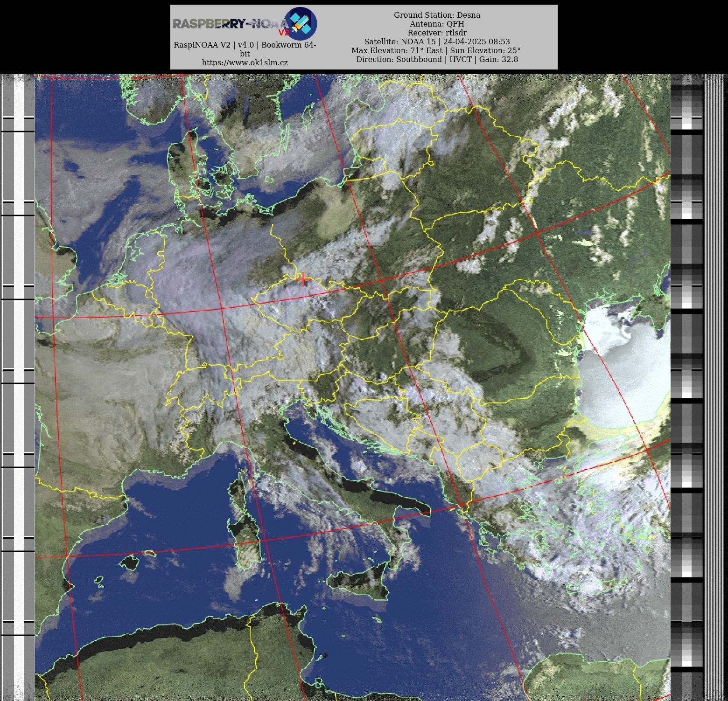Open the https://www.ok1slm.cz address
The width and height of the screenshot is (728, 701).
pos(245,62)
